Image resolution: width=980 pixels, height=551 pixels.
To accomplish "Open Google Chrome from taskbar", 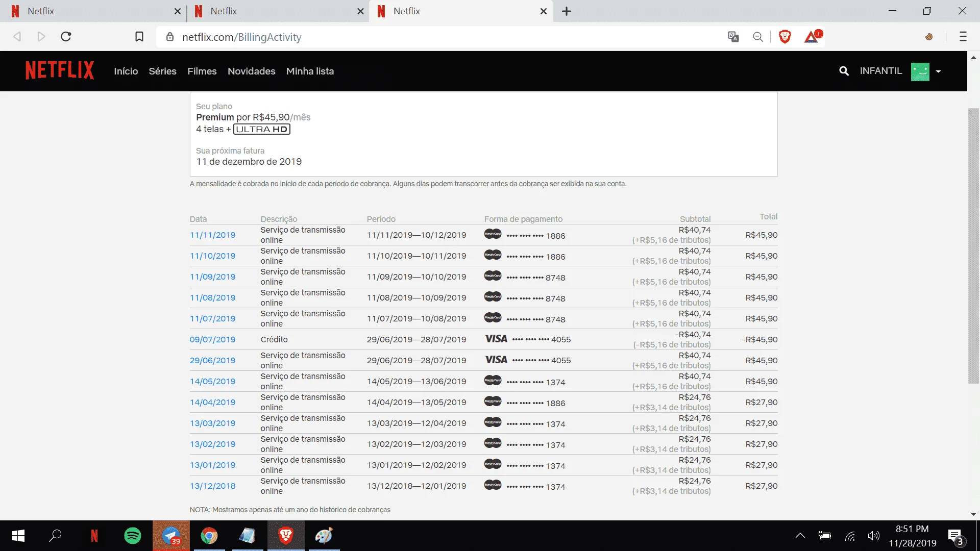I will click(x=209, y=536).
